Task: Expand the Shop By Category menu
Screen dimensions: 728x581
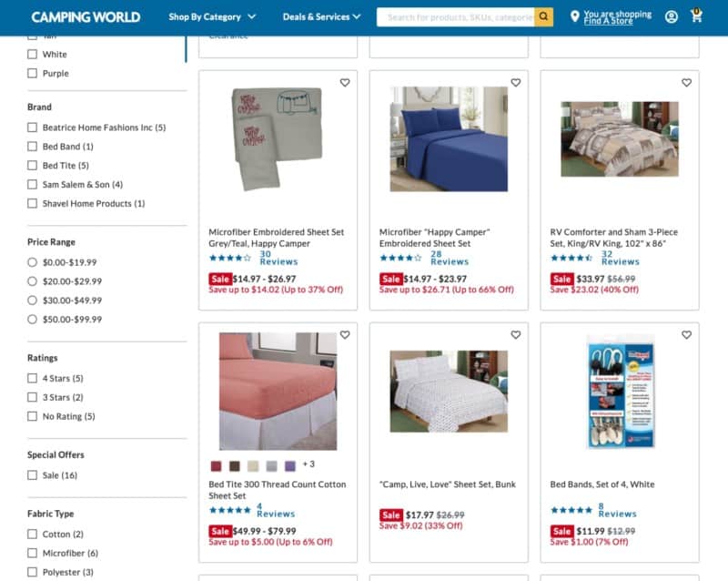Action: [x=212, y=17]
